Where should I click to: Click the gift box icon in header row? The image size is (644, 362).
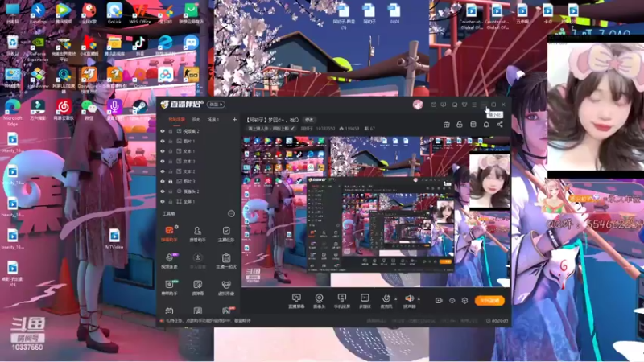point(447,125)
